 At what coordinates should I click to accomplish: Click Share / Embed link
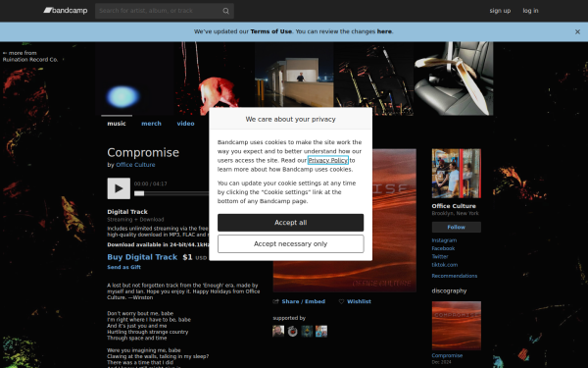(x=304, y=301)
